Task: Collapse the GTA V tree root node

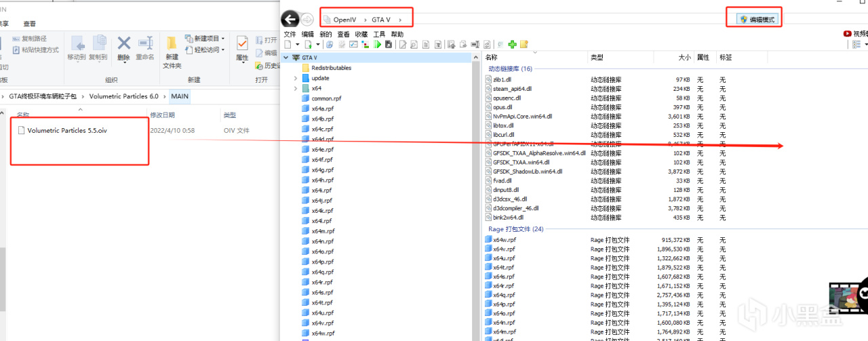Action: click(285, 58)
